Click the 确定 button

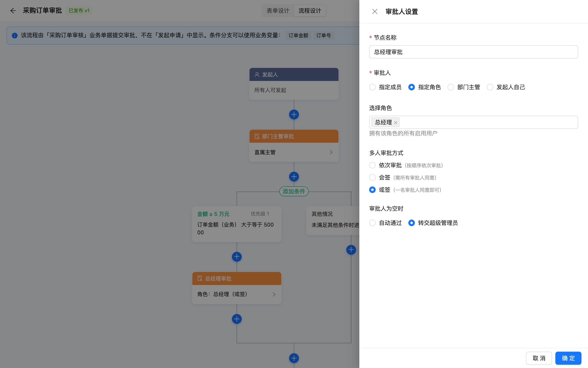coord(568,358)
